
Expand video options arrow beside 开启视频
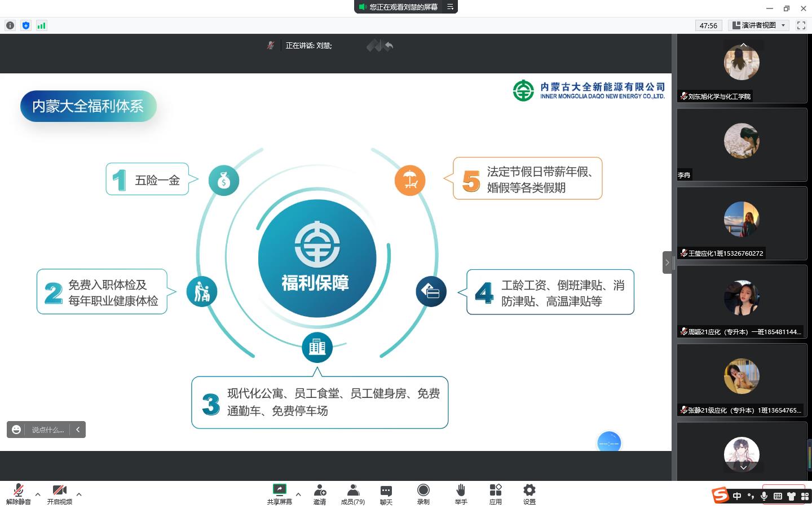click(79, 494)
